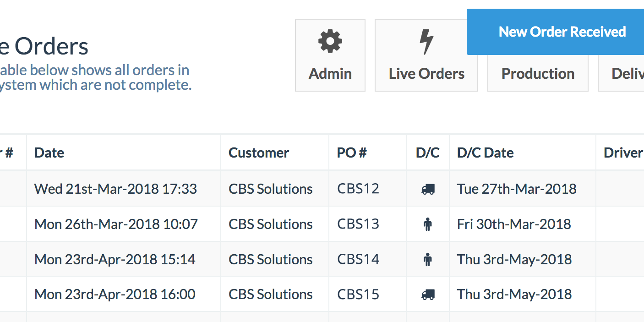Sort the table by the Date column
The image size is (644, 322).
click(x=49, y=153)
